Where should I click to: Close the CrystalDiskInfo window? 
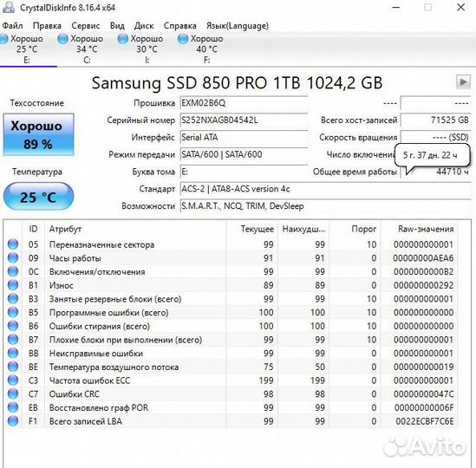click(461, 7)
